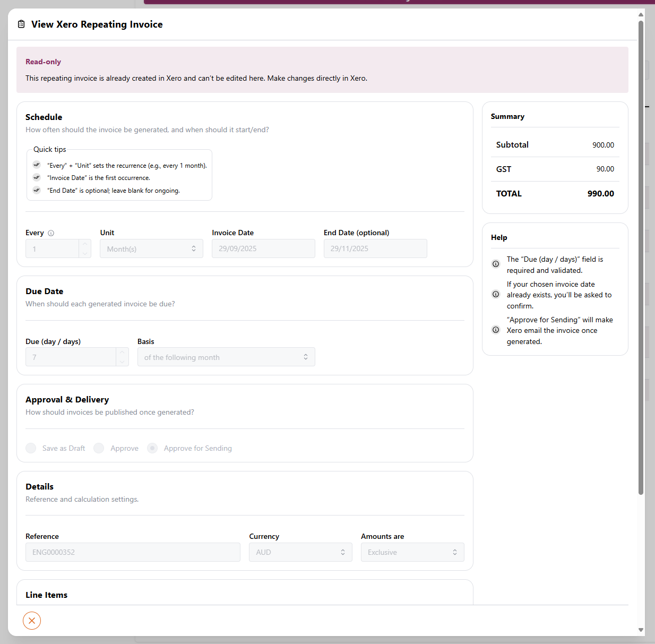Click checkmark icon beside "Every" + "Unit" tip
655x644 pixels.
[x=37, y=165]
